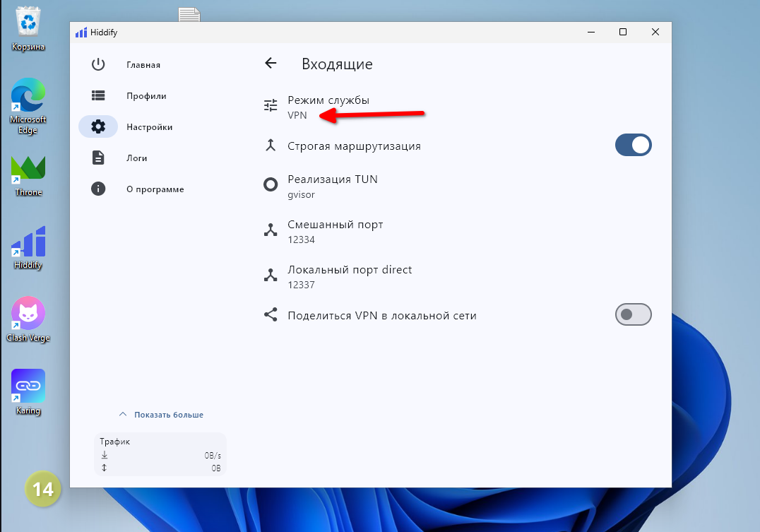The width and height of the screenshot is (760, 532).
Task: Click the Трафик statistics card
Action: [x=160, y=454]
